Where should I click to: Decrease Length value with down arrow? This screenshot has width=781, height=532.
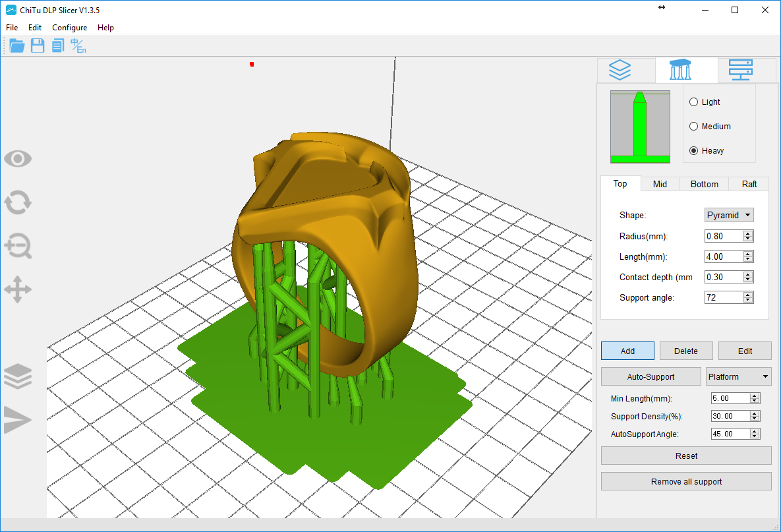[x=747, y=260]
